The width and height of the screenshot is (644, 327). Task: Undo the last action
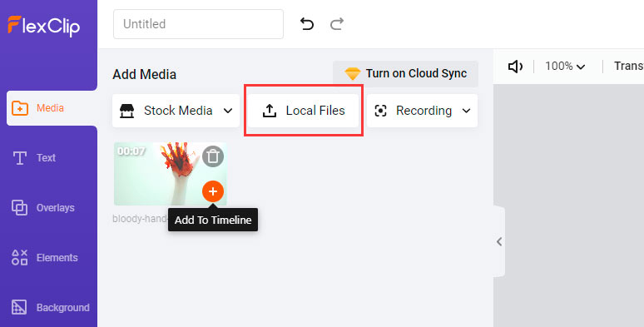(x=307, y=24)
